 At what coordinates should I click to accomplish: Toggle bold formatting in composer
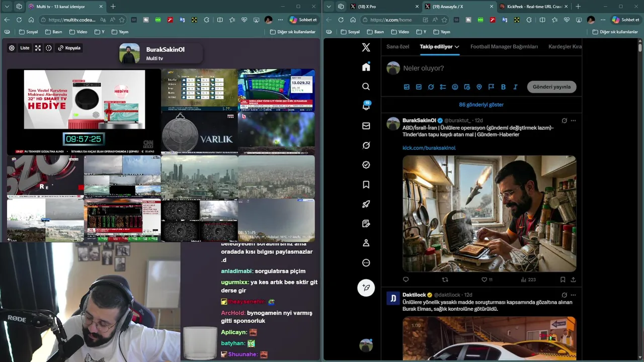503,87
